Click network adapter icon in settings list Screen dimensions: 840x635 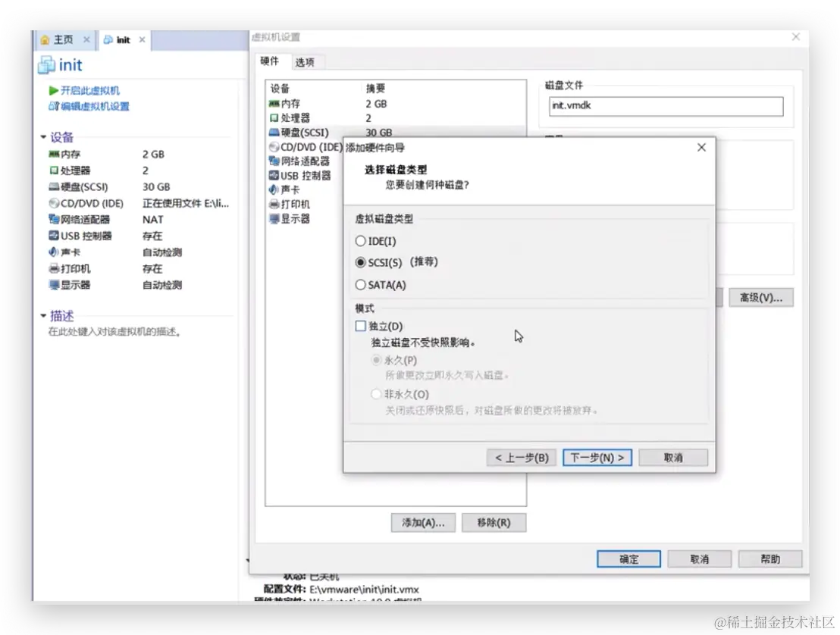click(274, 161)
